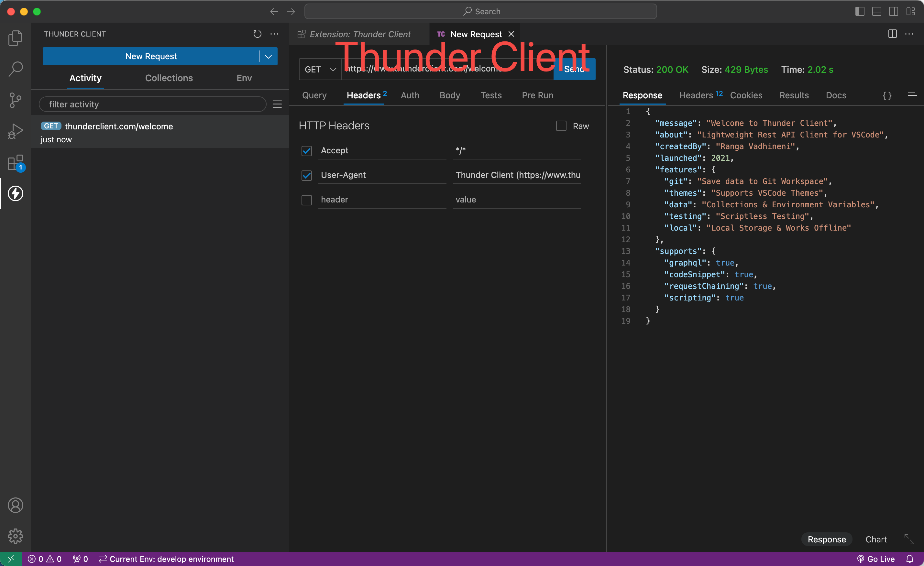924x566 pixels.
Task: Click the Chart view button
Action: pyautogui.click(x=876, y=539)
